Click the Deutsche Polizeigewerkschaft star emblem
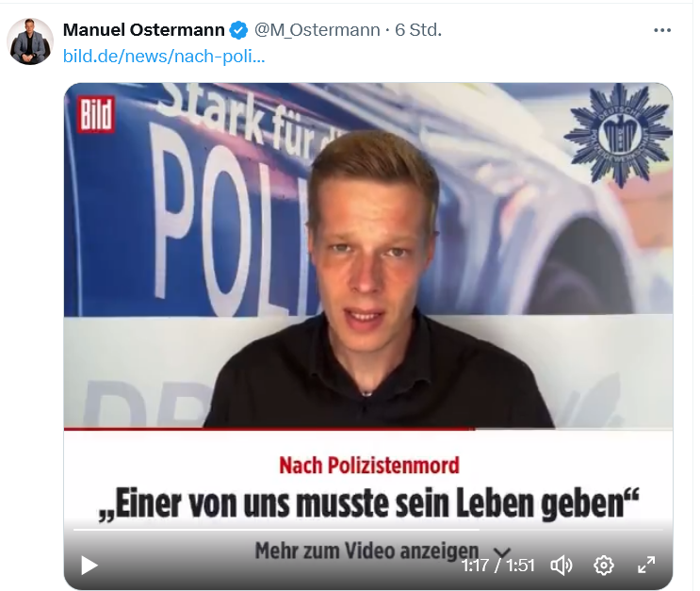Screen dimensions: 700x591 tap(619, 135)
